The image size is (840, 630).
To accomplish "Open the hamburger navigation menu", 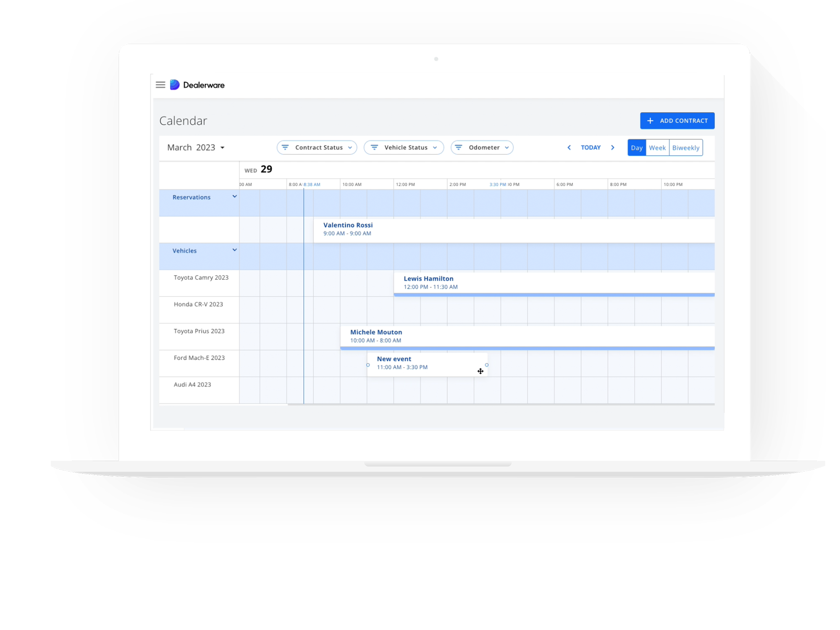I will coord(160,84).
